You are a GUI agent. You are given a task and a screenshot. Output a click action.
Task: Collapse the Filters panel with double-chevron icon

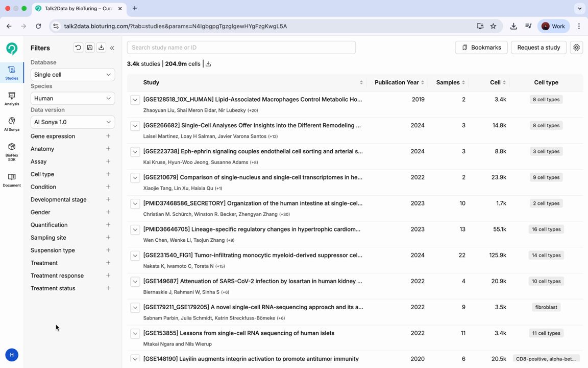click(x=112, y=48)
